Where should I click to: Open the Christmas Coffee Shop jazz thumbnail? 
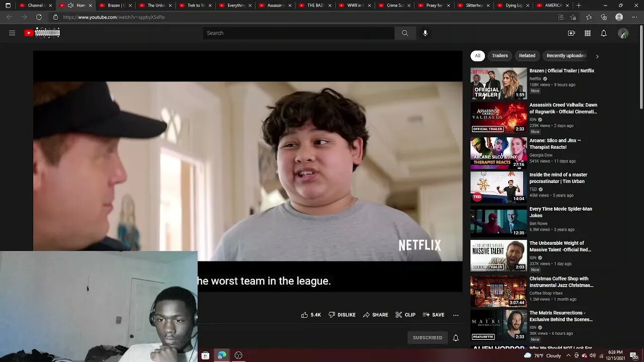[x=499, y=291]
